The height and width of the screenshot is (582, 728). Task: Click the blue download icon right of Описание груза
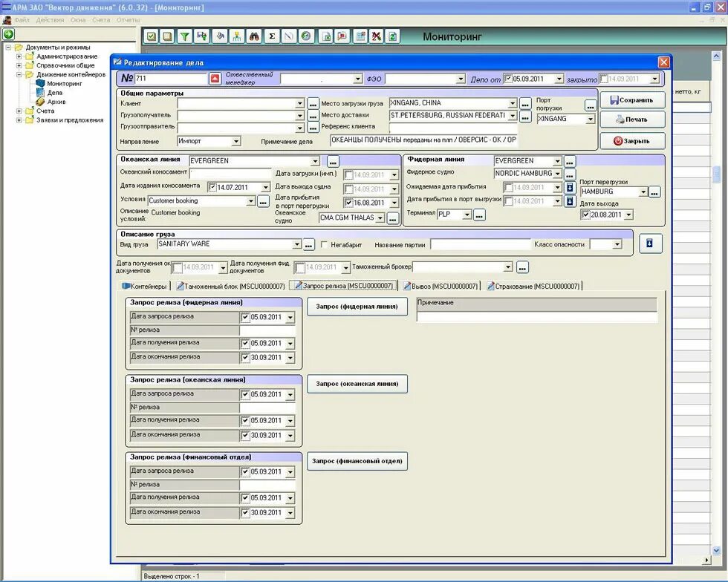click(x=650, y=243)
